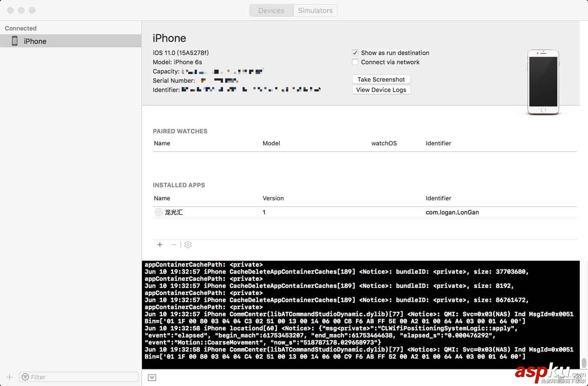Click the Version column header in Installed Apps
Screen dimensions: 588x386
coord(273,198)
